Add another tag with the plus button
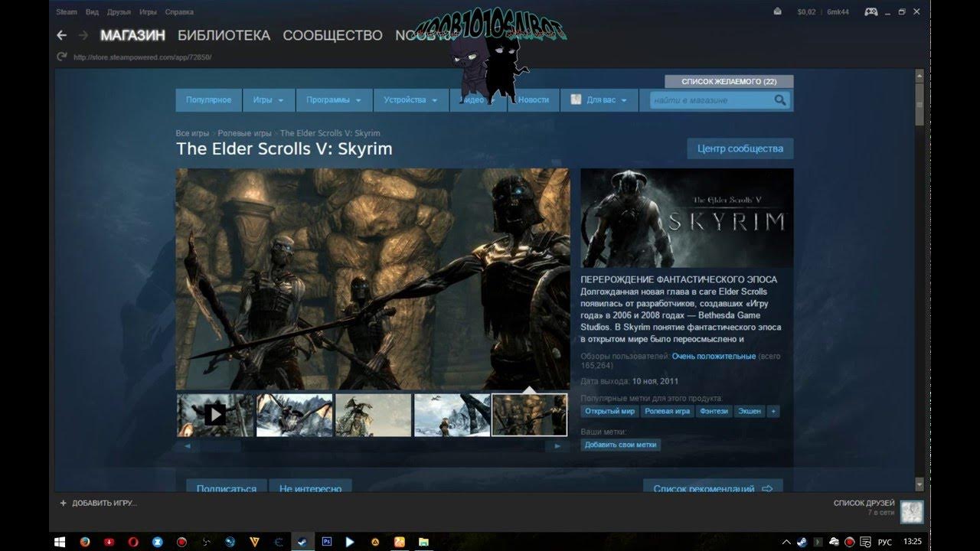Image resolution: width=980 pixels, height=551 pixels. coord(773,411)
